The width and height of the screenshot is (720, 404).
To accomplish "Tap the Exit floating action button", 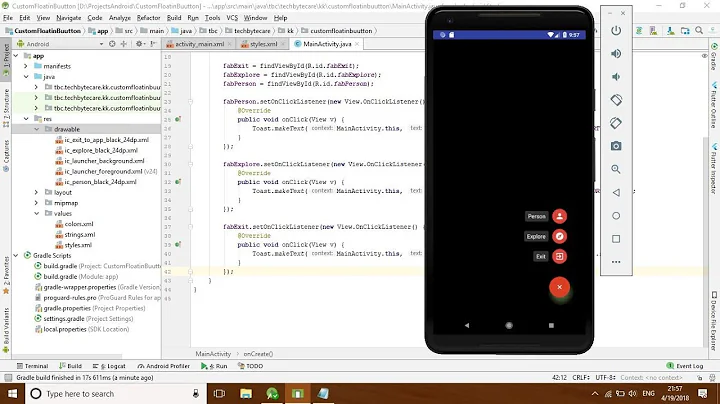I will pos(559,256).
